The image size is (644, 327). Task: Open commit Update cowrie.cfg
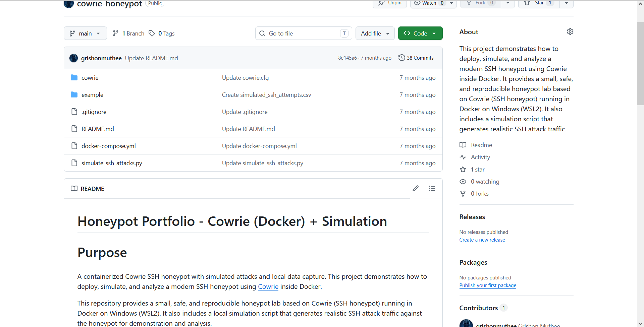(245, 77)
